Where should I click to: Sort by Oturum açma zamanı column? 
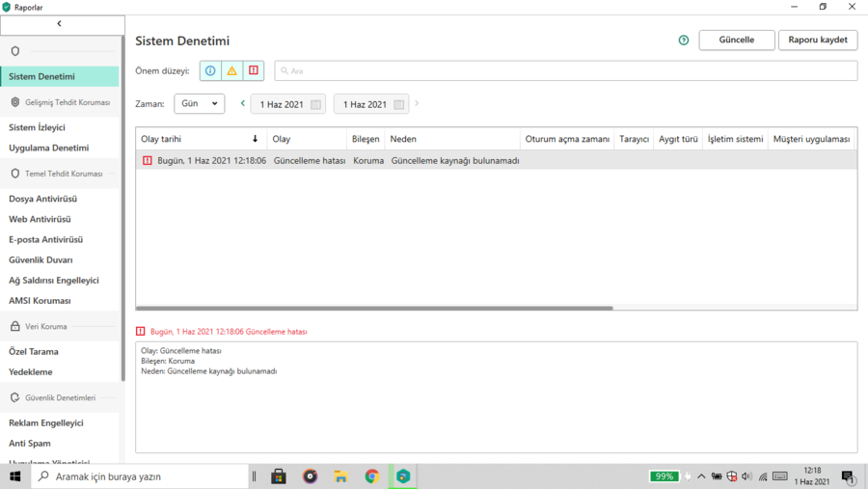pyautogui.click(x=567, y=139)
